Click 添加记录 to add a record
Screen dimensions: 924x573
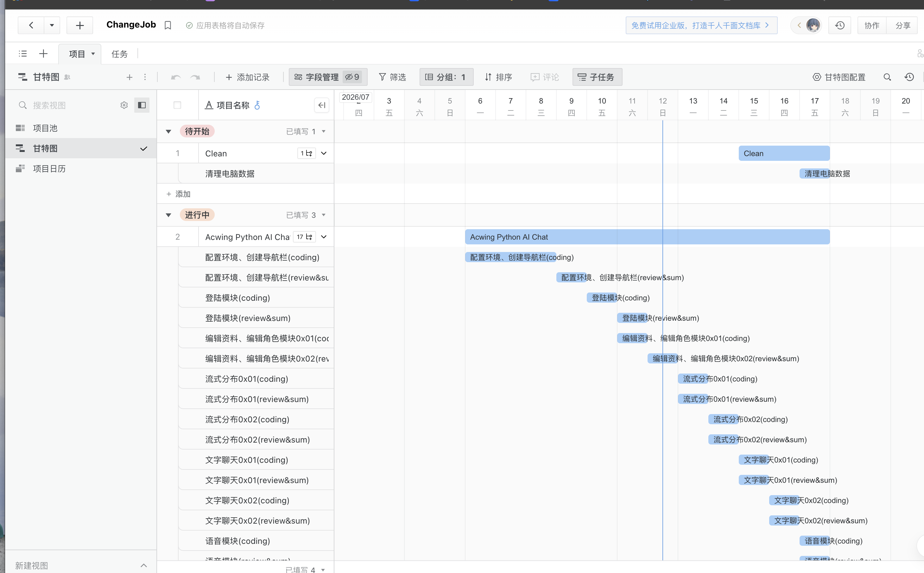247,77
